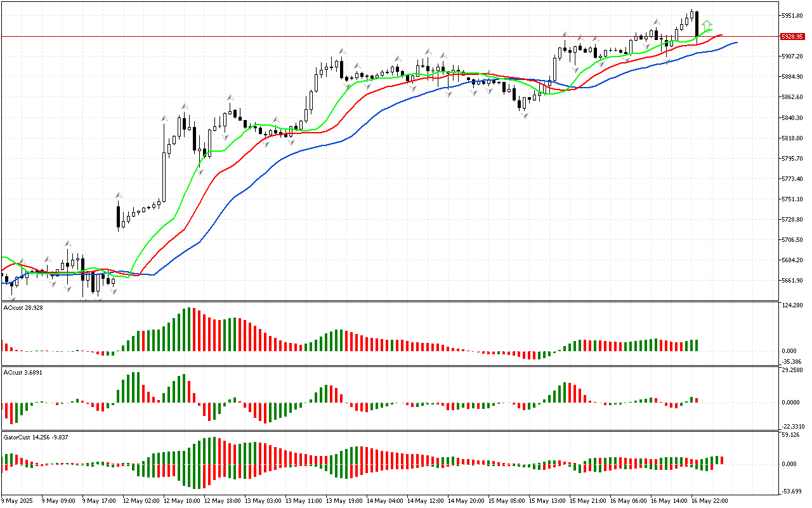Click the 9 May 2025 date label
This screenshot has height=508, width=812.
(18, 501)
